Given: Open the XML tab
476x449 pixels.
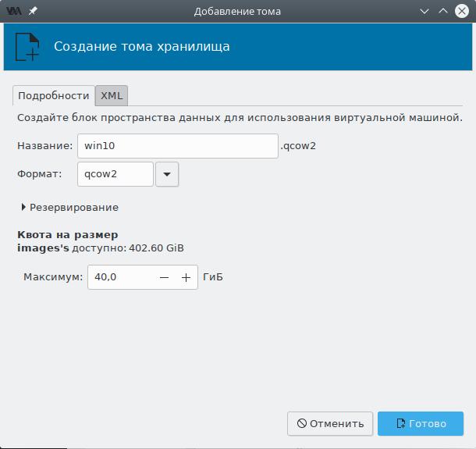Looking at the screenshot, I should coord(112,96).
